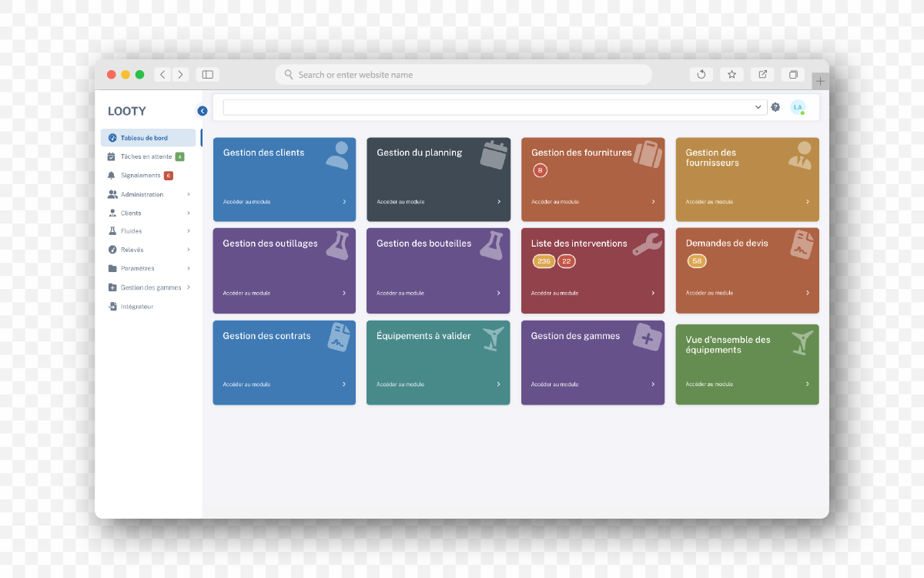Expand the Administration submenu chevron
The height and width of the screenshot is (578, 924).
[x=189, y=194]
